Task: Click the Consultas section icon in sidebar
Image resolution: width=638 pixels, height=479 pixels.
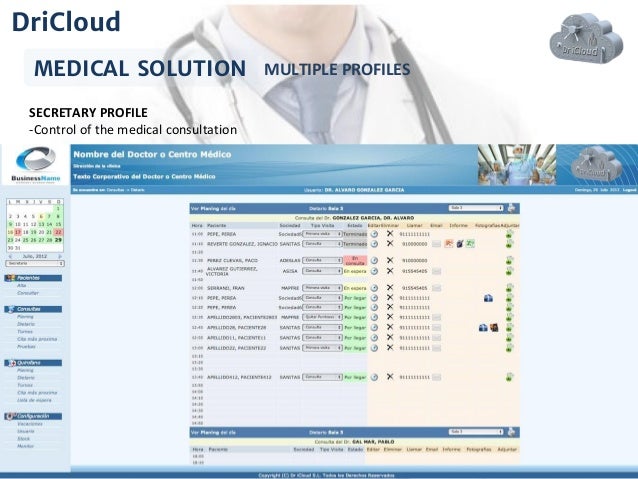Action: [11, 309]
